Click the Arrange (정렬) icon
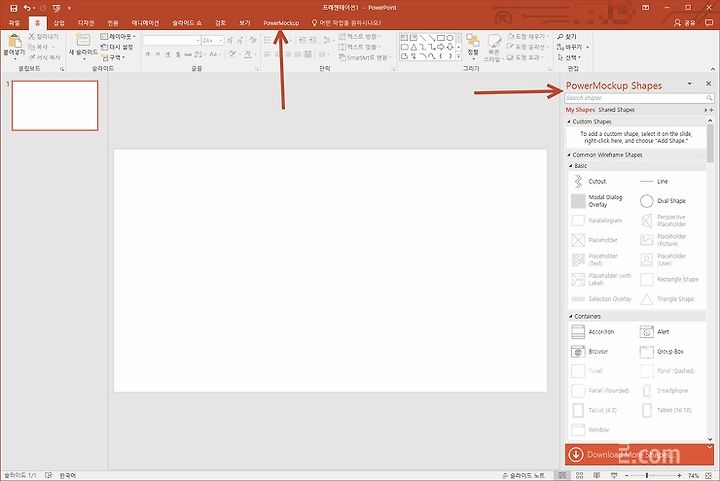 click(472, 41)
